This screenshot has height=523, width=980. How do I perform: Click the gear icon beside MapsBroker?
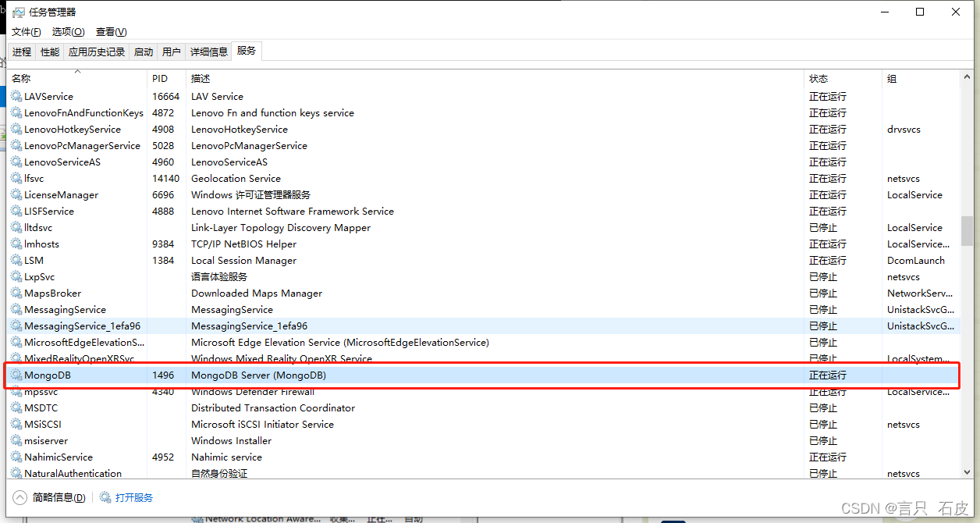(x=16, y=293)
